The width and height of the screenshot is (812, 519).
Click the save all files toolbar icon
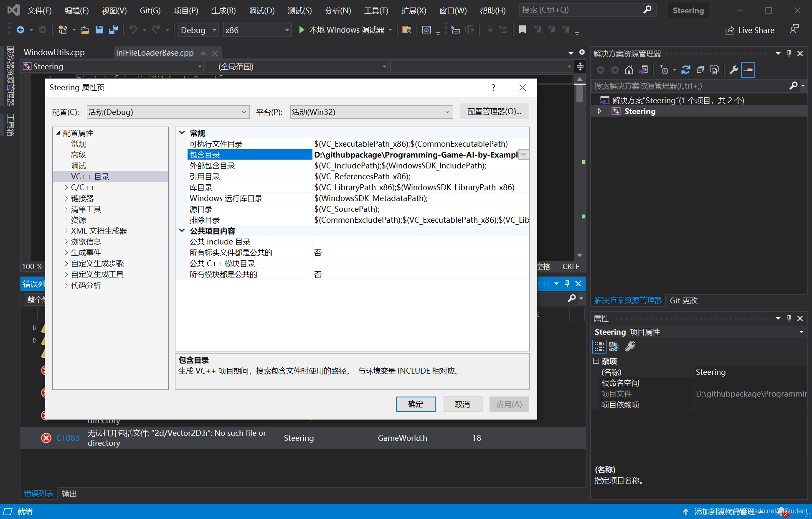tap(115, 30)
